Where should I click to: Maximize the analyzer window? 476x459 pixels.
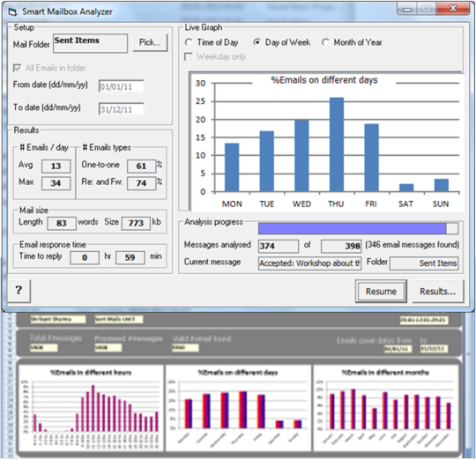tap(427, 9)
